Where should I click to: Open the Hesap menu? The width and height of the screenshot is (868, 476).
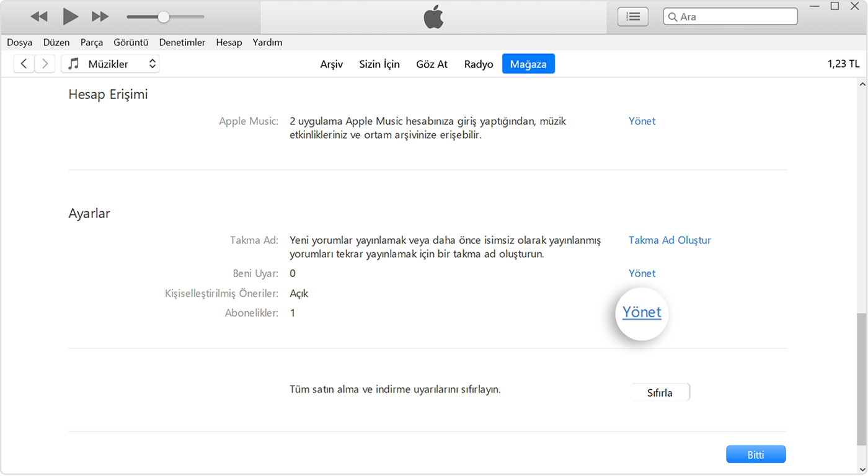point(229,42)
